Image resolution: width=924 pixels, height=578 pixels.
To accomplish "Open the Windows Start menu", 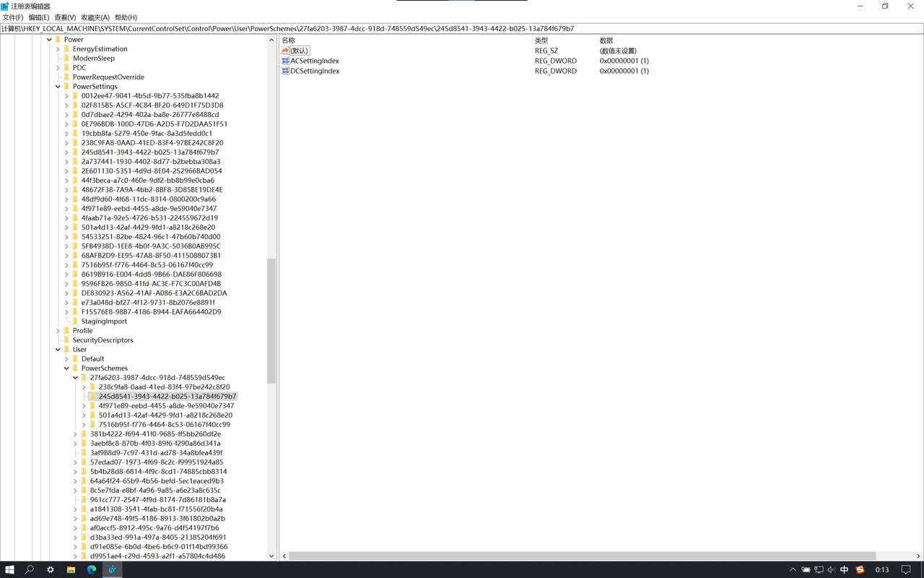I will [x=9, y=569].
